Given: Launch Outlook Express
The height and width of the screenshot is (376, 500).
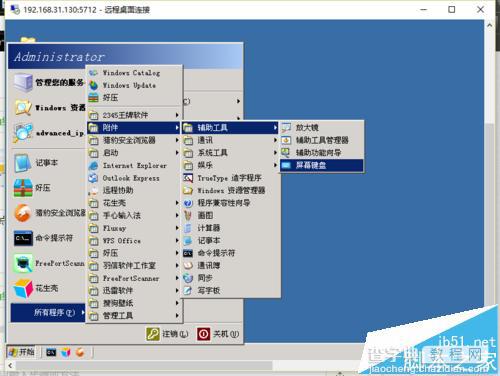Looking at the screenshot, I should 134,178.
